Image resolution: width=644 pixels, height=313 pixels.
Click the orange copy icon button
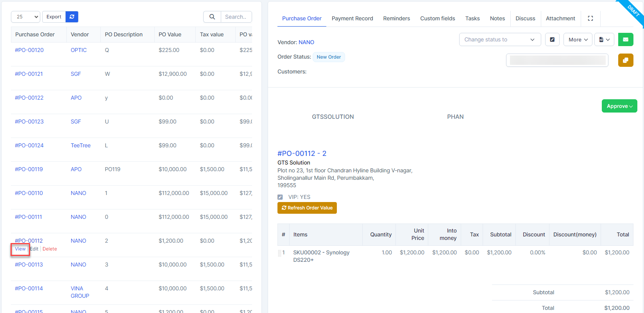(x=625, y=60)
